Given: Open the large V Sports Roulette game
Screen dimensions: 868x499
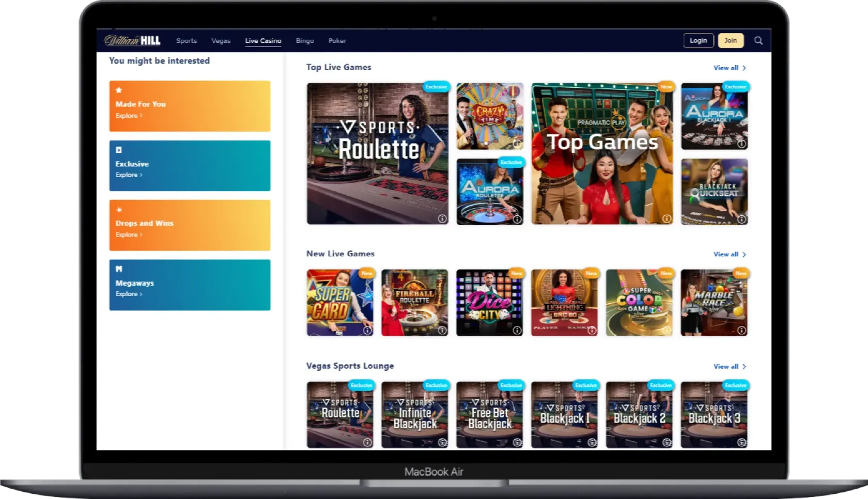Looking at the screenshot, I should pos(378,153).
